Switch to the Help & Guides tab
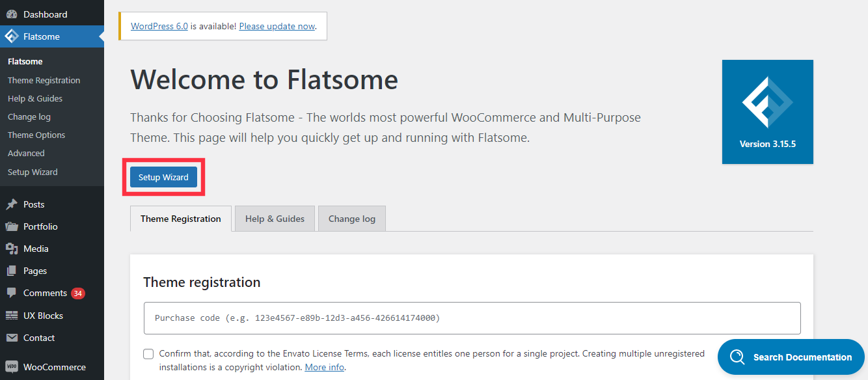868x380 pixels. (275, 219)
